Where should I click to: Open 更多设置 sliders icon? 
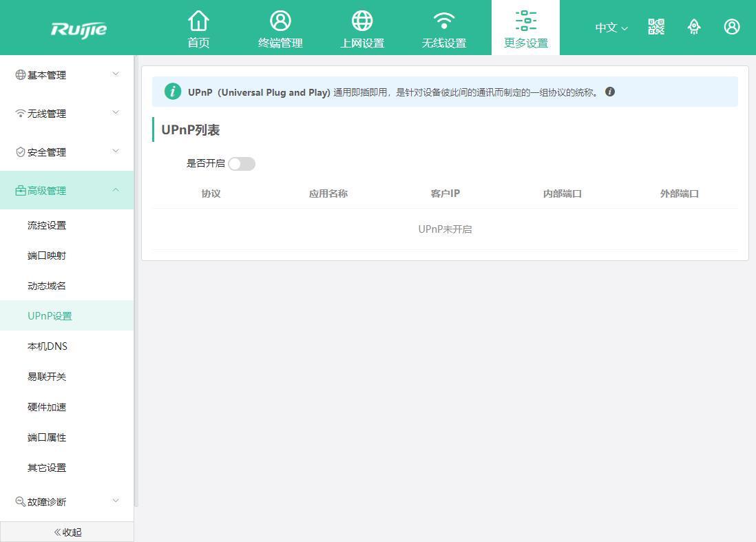[526, 21]
